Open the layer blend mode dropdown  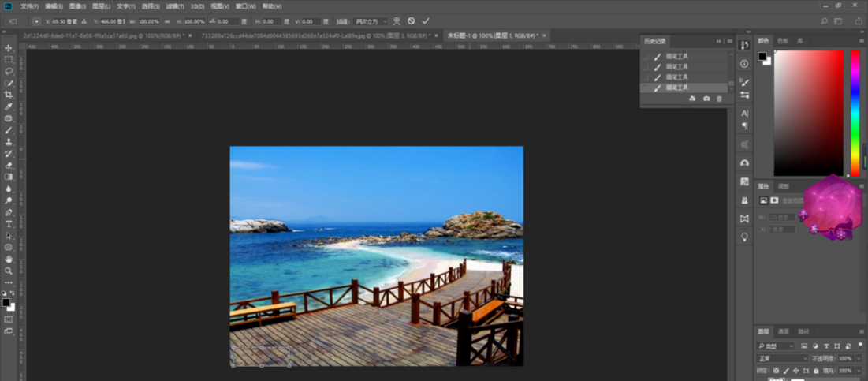(x=781, y=358)
